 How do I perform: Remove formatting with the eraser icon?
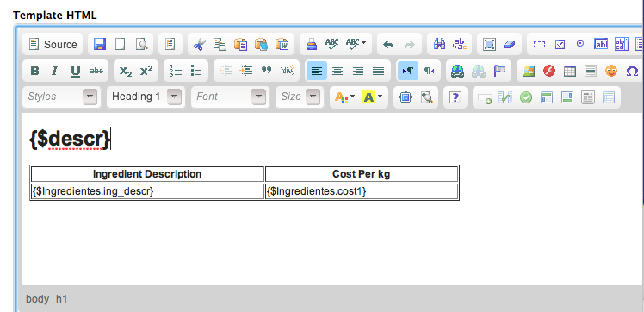click(509, 44)
